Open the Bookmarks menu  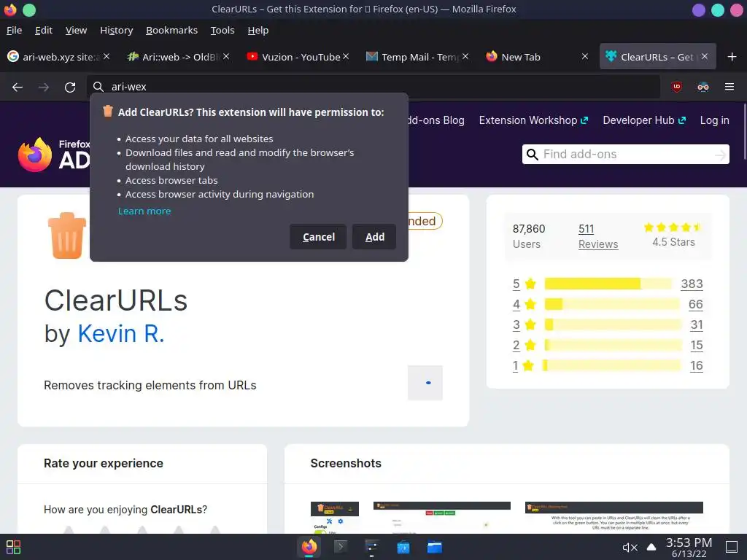tap(171, 30)
